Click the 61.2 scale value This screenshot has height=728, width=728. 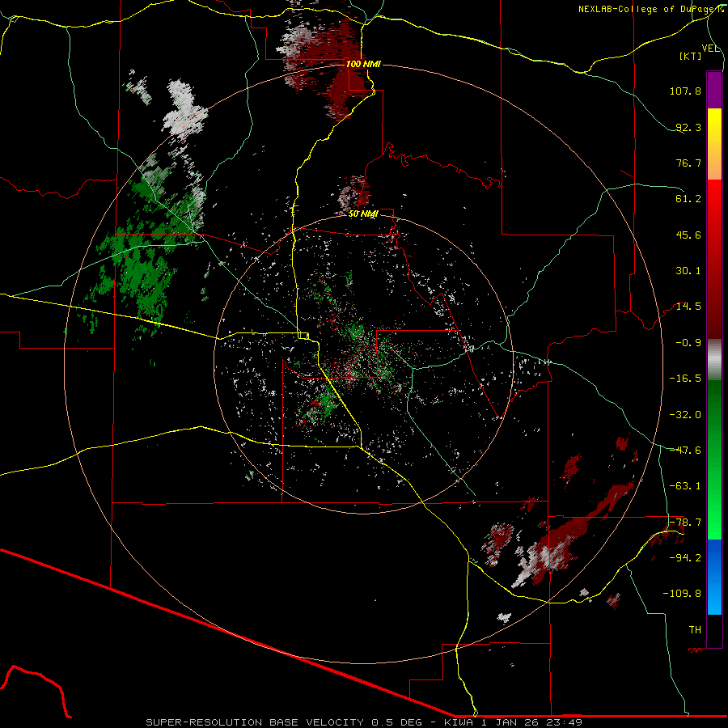coord(688,199)
